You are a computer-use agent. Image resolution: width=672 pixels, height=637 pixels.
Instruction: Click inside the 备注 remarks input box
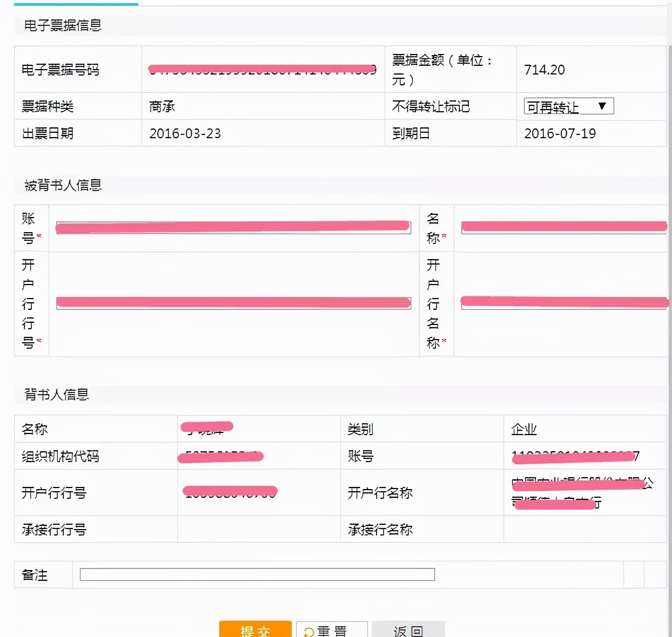pyautogui.click(x=257, y=574)
